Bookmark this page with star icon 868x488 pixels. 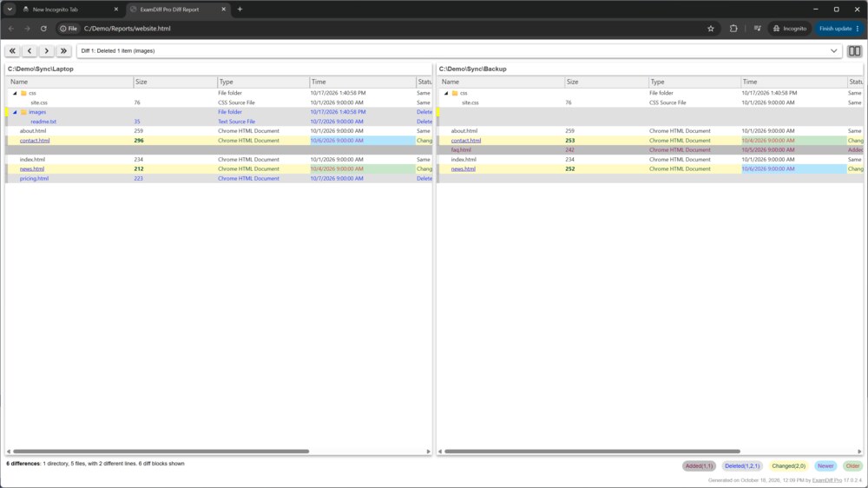711,29
